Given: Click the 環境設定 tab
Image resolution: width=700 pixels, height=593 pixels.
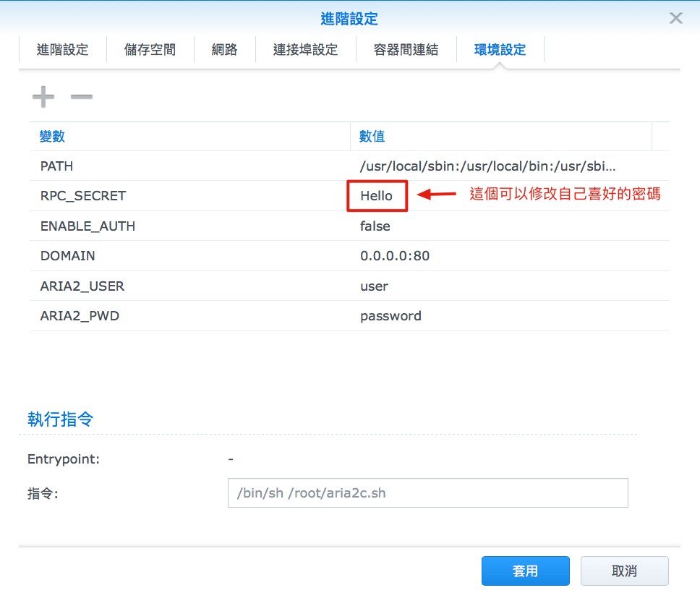Looking at the screenshot, I should click(500, 49).
